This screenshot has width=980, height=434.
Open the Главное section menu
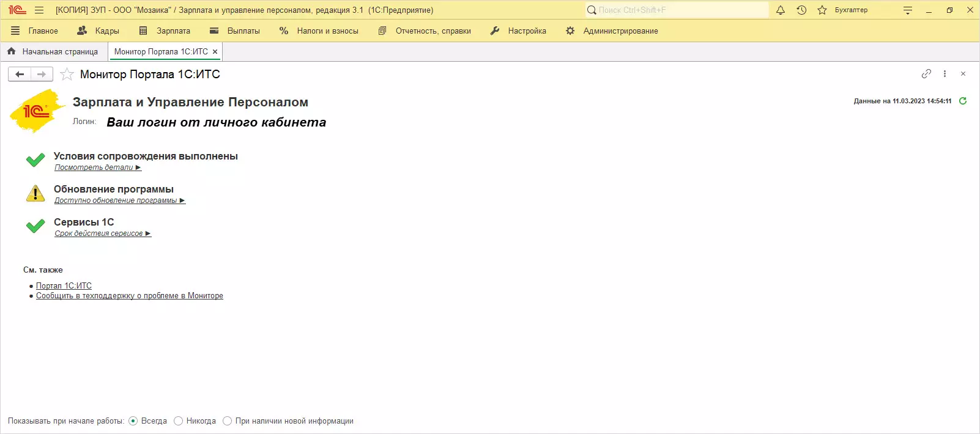[34, 31]
